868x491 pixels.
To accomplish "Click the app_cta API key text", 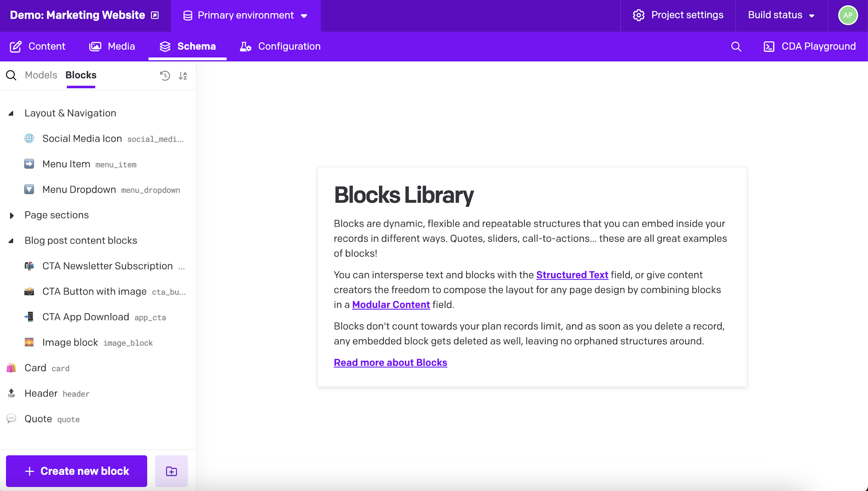I will click(x=150, y=318).
